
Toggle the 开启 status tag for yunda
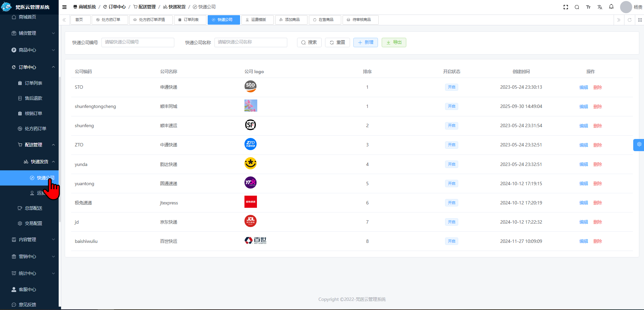451,164
